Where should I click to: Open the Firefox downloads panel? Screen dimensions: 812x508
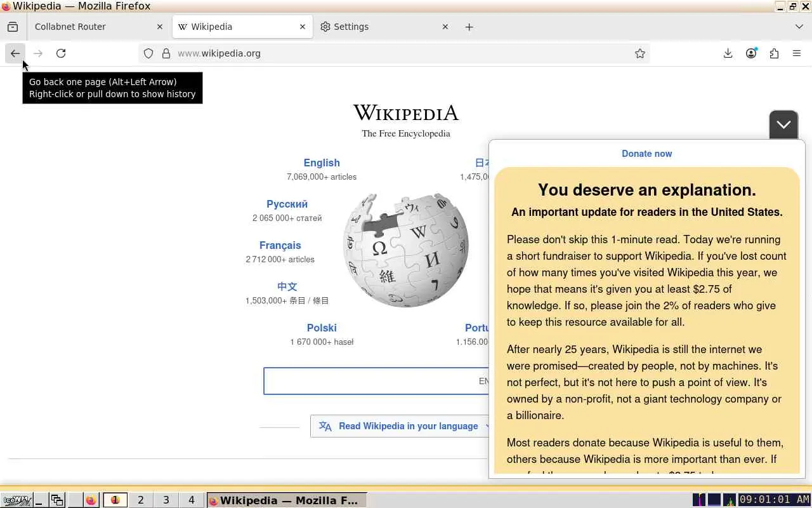pyautogui.click(x=728, y=53)
